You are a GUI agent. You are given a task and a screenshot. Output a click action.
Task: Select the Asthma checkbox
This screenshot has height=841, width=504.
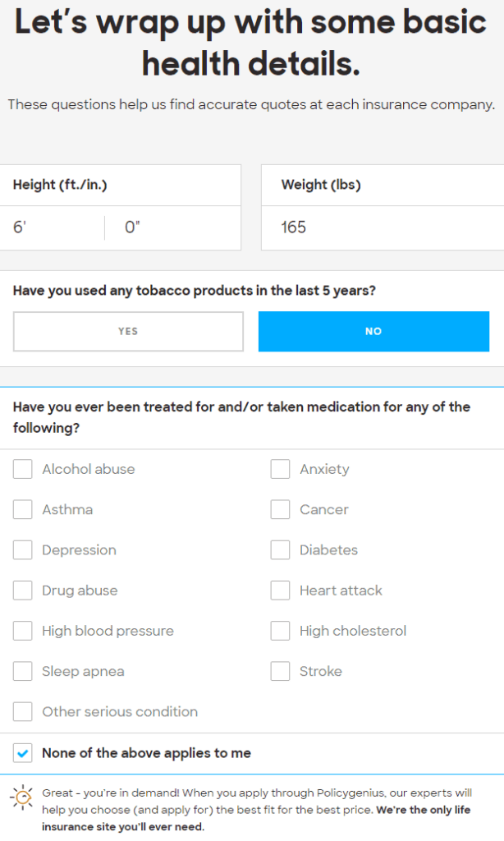pos(22,509)
